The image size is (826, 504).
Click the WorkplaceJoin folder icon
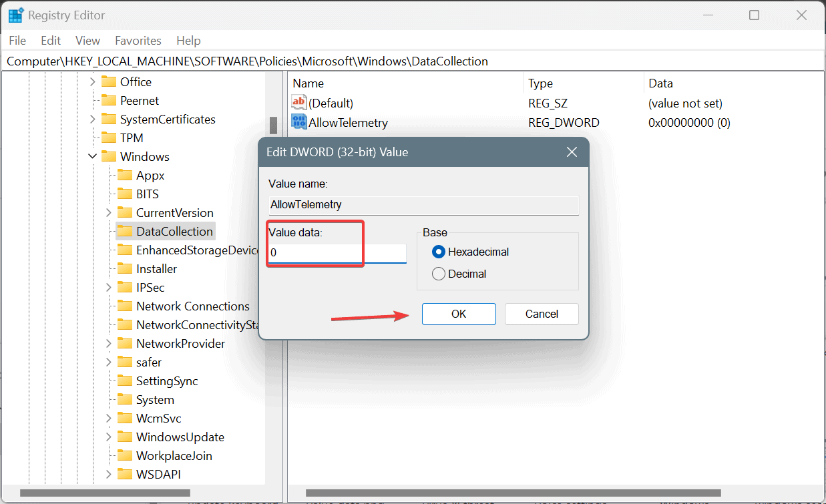(x=125, y=455)
